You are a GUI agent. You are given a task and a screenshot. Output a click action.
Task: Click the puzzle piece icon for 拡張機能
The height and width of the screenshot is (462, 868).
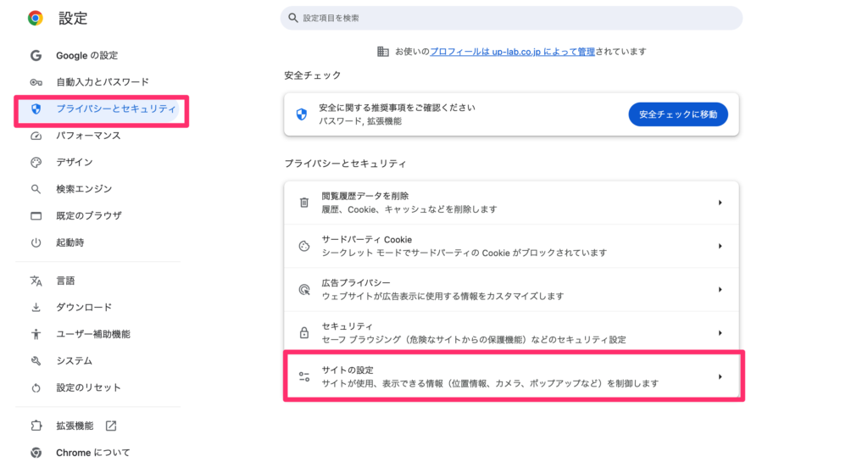click(x=36, y=426)
